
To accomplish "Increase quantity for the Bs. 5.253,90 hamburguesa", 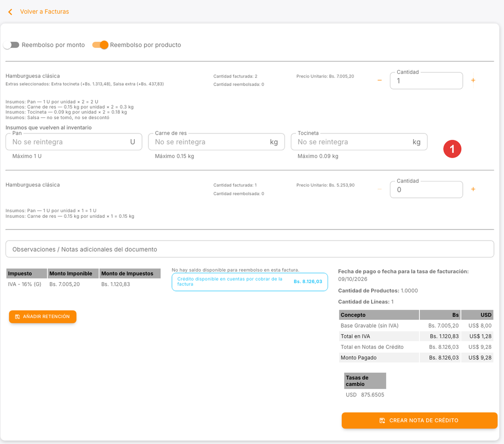I will 473,189.
